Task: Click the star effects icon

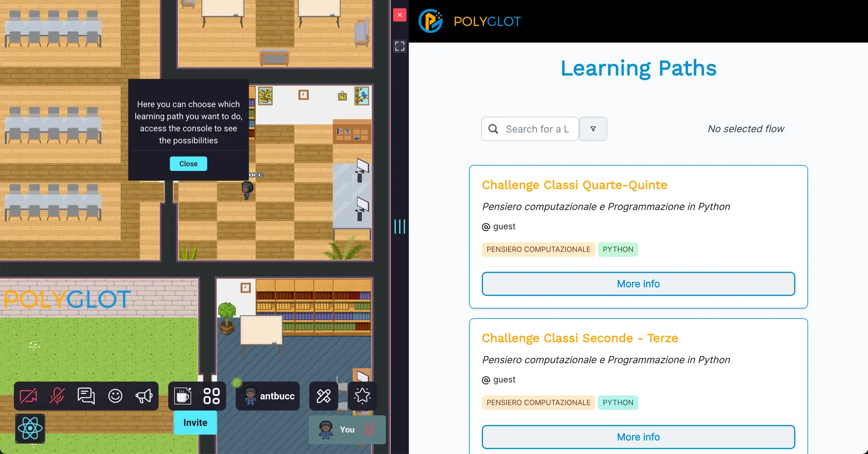Action: (363, 396)
